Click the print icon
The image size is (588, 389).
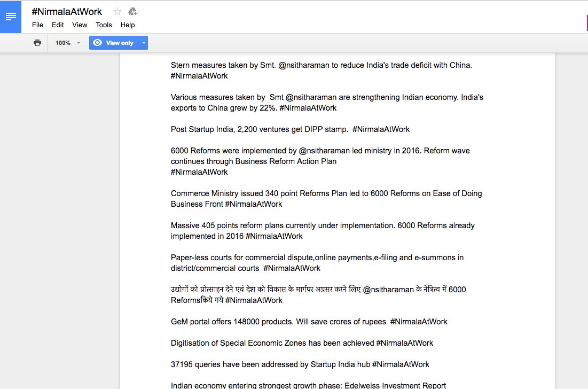click(37, 43)
